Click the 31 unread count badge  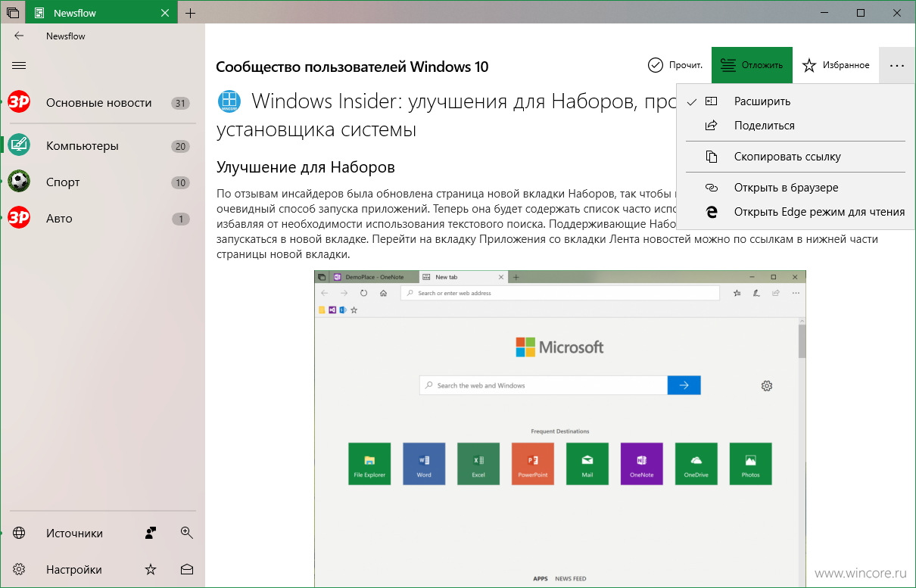(x=180, y=103)
